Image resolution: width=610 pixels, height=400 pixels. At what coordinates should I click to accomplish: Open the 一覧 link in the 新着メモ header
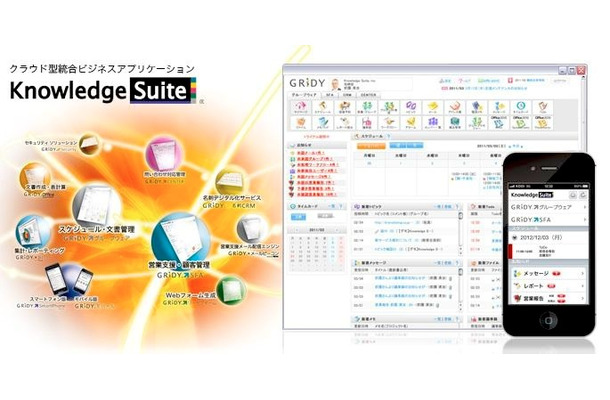(438, 319)
